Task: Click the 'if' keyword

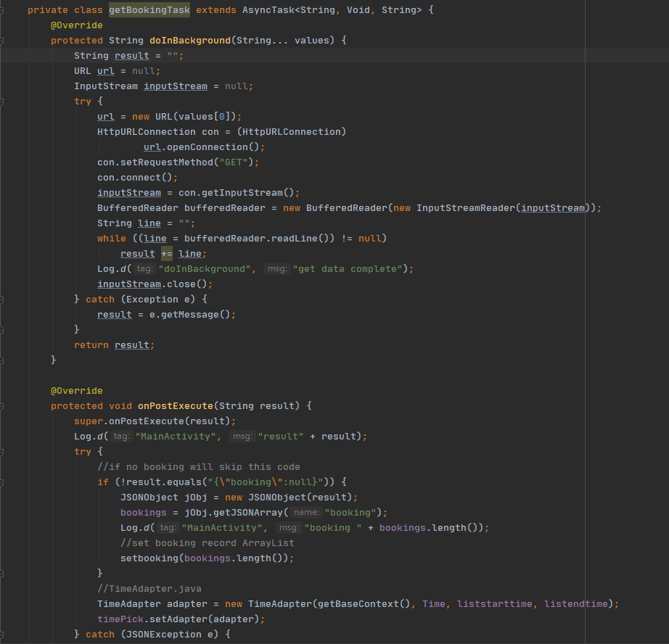Action: [x=103, y=482]
